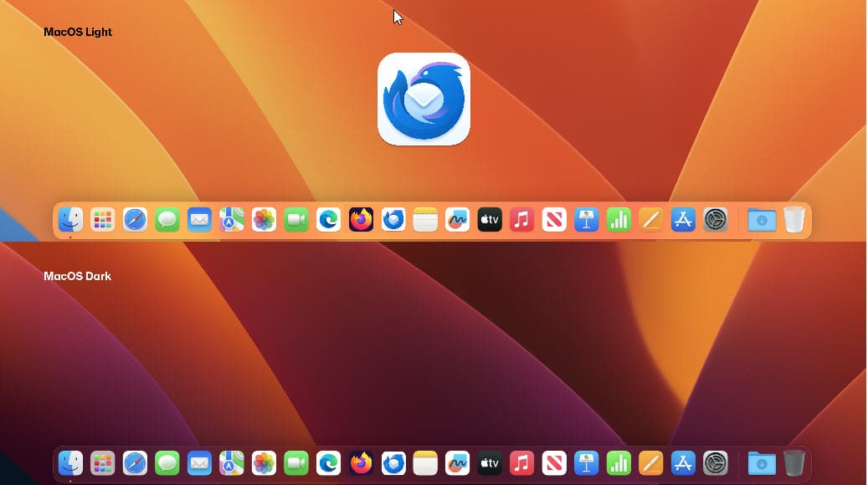Launch Keynote from the dark dock
The width and height of the screenshot is (868, 485).
click(586, 463)
